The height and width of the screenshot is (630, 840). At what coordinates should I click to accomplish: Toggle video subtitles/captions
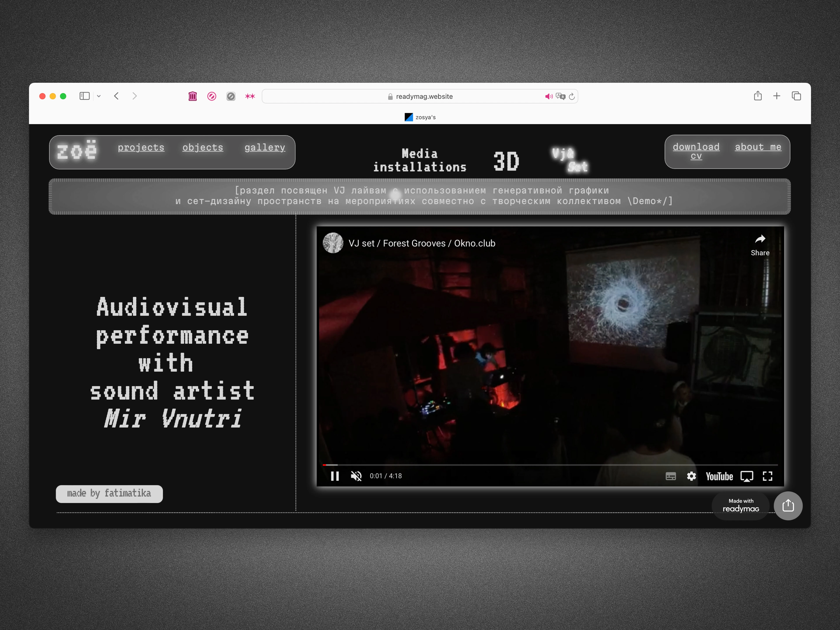coord(671,476)
